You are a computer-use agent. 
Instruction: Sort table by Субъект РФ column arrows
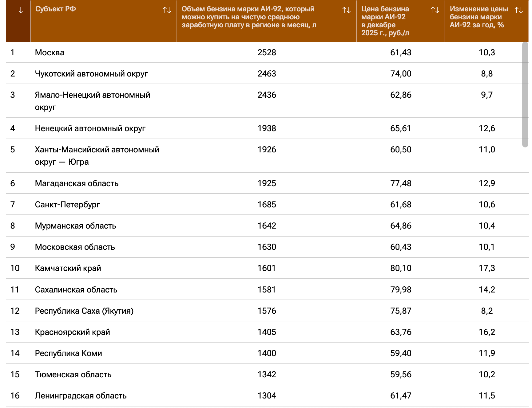[167, 10]
